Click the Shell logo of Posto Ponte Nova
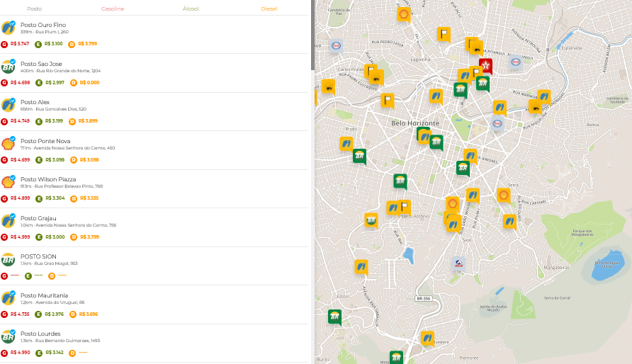Viewport: 632px width, 364px height. point(8,144)
